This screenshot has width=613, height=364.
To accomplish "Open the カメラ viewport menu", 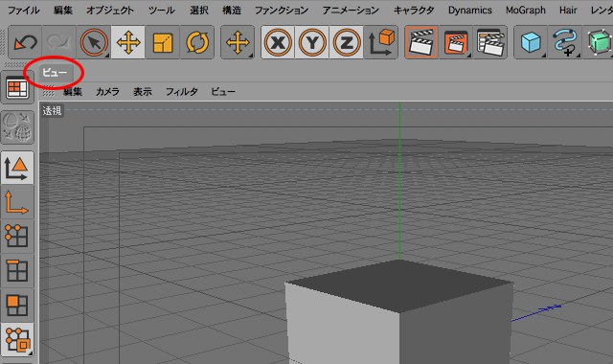I will [x=107, y=92].
